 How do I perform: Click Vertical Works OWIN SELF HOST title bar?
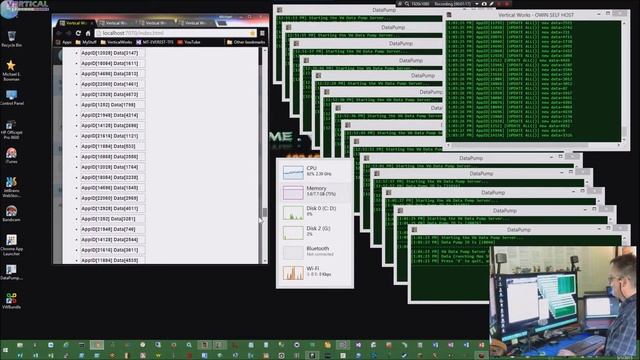point(536,15)
